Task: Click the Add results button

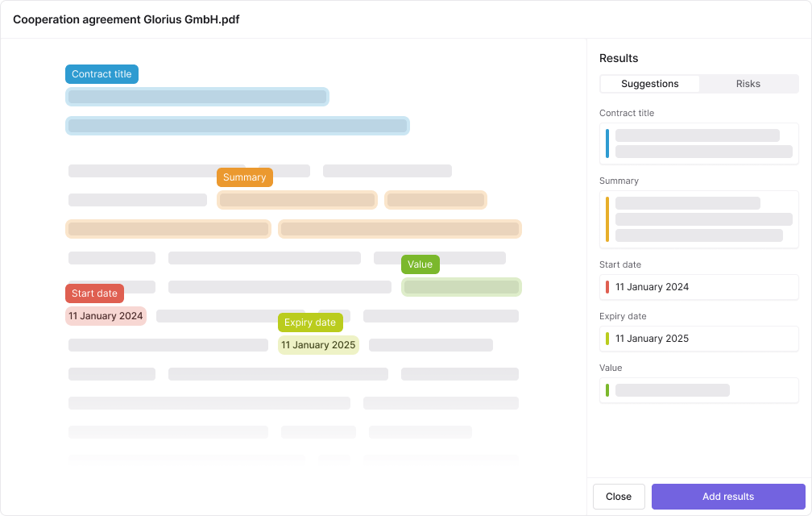Action: [x=728, y=497]
